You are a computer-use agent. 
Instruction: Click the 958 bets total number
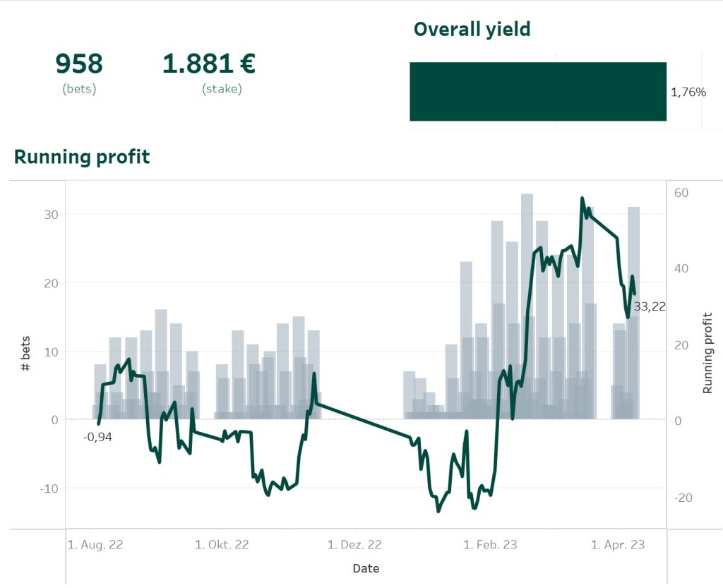pyautogui.click(x=79, y=64)
